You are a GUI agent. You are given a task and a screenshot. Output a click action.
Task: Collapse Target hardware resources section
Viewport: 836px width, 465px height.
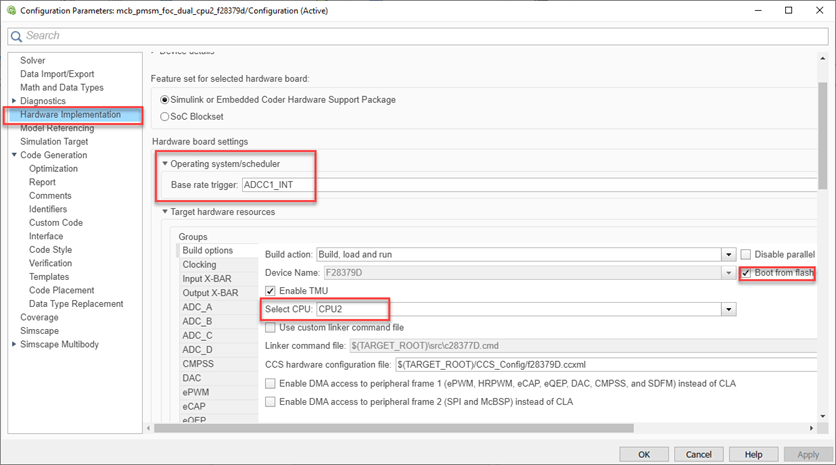(x=165, y=212)
